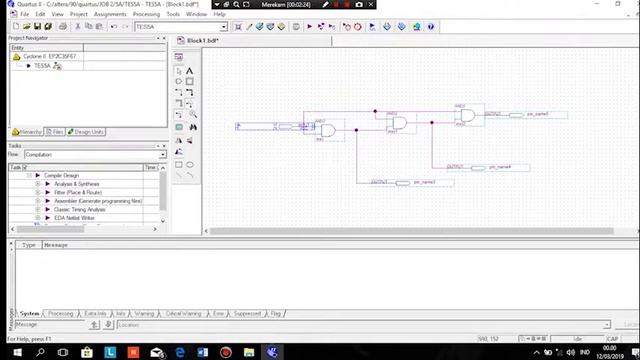Select the Block tool square icon
Image resolution: width=640 pixels, height=360 pixels.
189,81
